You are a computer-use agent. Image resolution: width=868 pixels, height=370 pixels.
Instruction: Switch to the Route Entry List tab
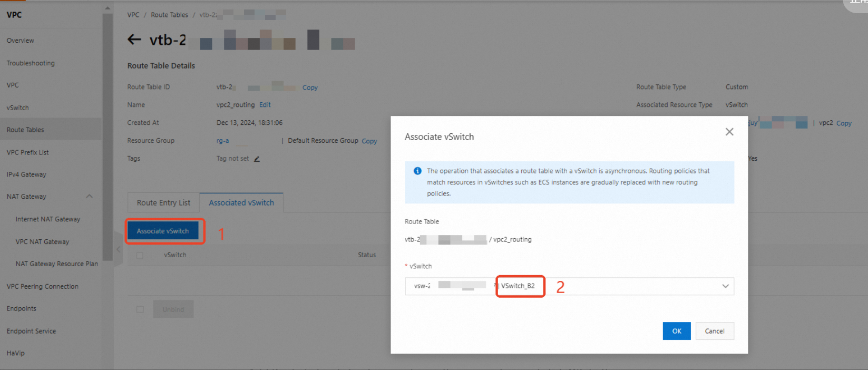tap(163, 202)
